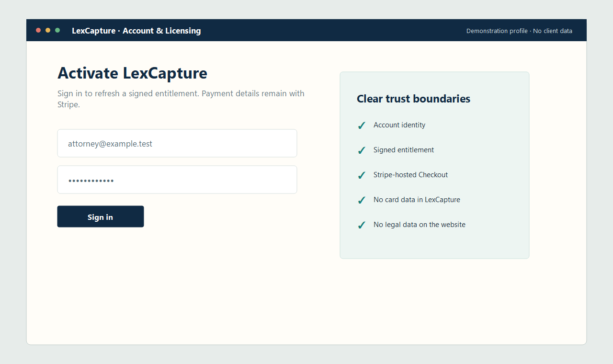Screen dimensions: 613x364
Task: Click the 'Clear trust boundaries' heading
Action: pyautogui.click(x=414, y=99)
